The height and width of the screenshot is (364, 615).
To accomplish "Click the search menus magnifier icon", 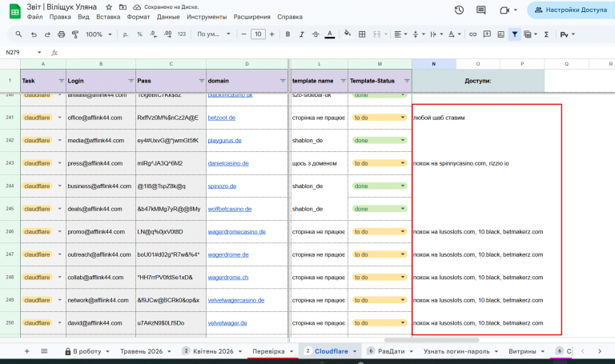I will [18, 34].
